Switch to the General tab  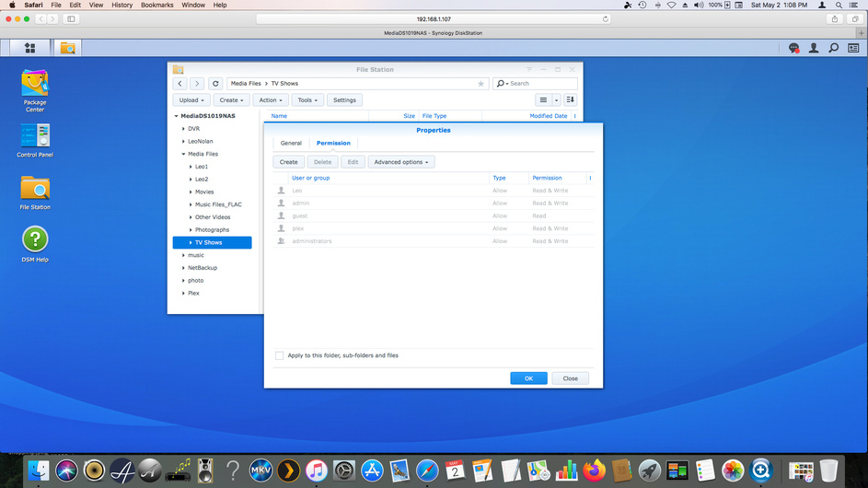tap(291, 143)
